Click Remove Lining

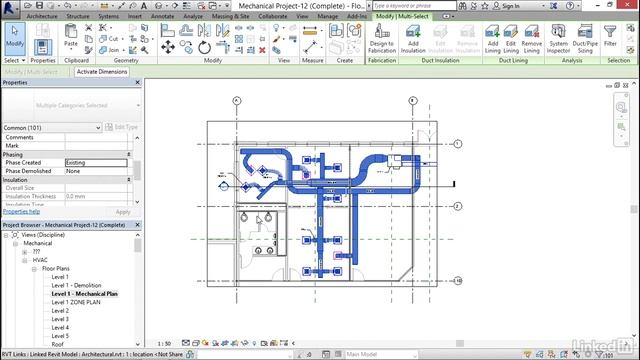coord(532,38)
